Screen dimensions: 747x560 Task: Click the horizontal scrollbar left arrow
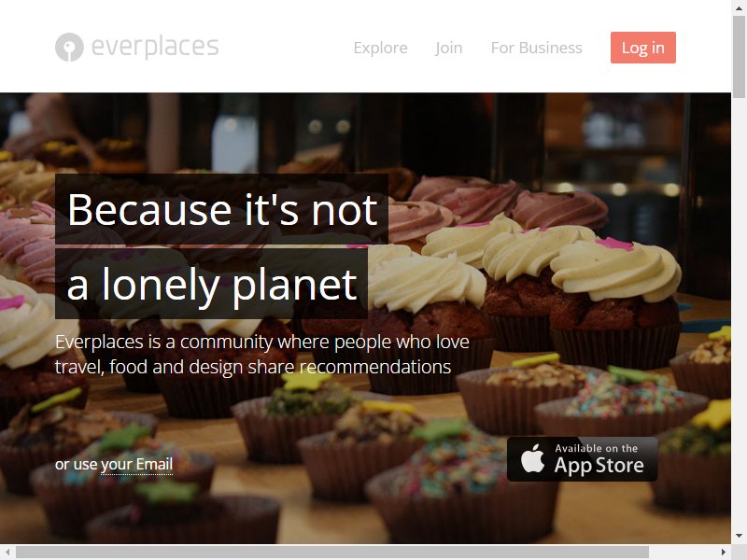(7, 552)
